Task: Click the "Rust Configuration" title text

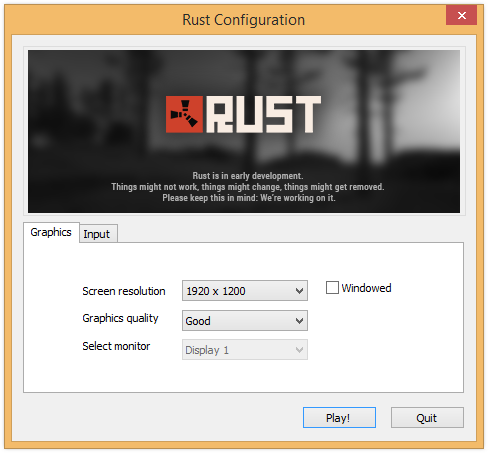Action: click(244, 20)
